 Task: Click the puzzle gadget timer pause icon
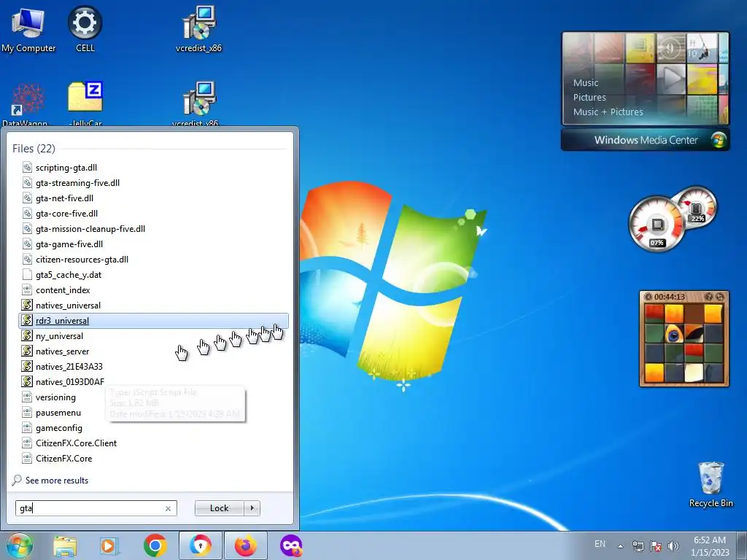[x=648, y=297]
